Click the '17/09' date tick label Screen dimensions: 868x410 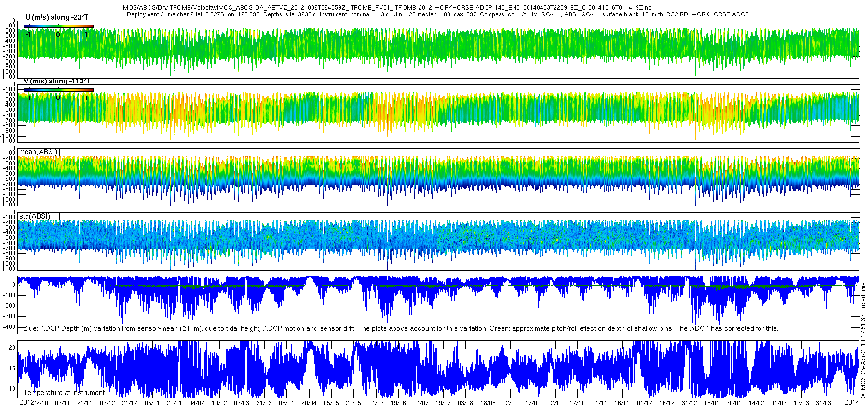tap(532, 403)
